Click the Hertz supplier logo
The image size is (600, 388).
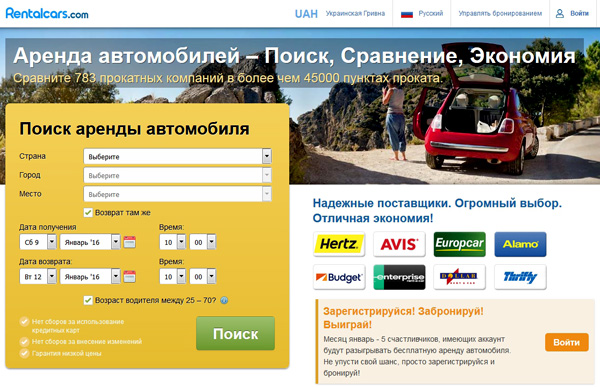(339, 244)
